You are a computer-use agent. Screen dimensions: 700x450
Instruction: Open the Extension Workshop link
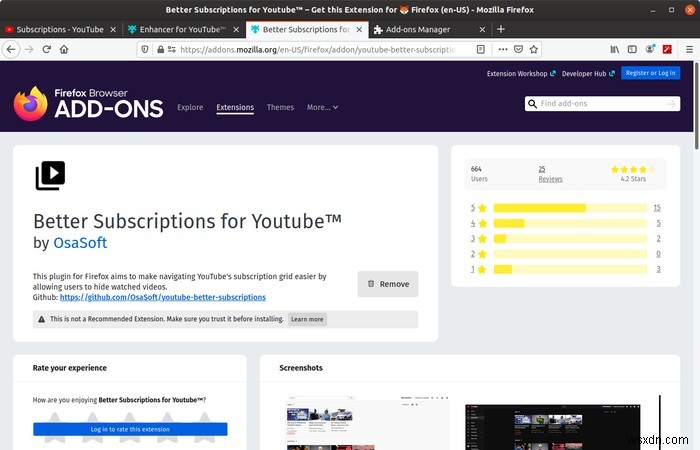pos(521,74)
